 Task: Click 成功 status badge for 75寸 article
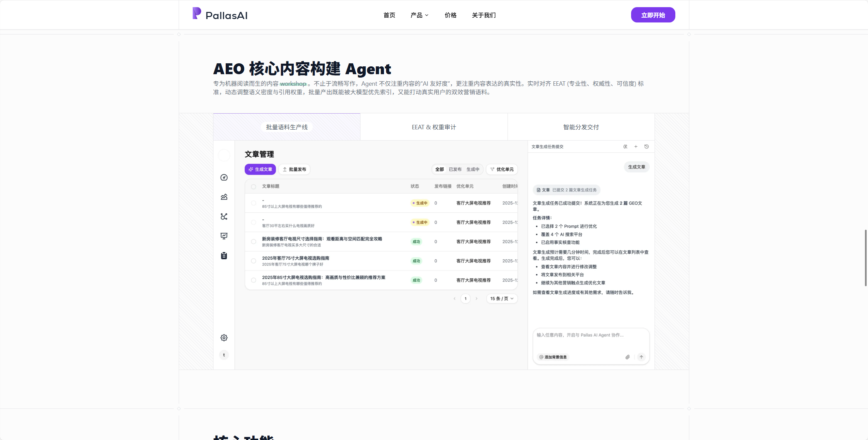coord(416,261)
